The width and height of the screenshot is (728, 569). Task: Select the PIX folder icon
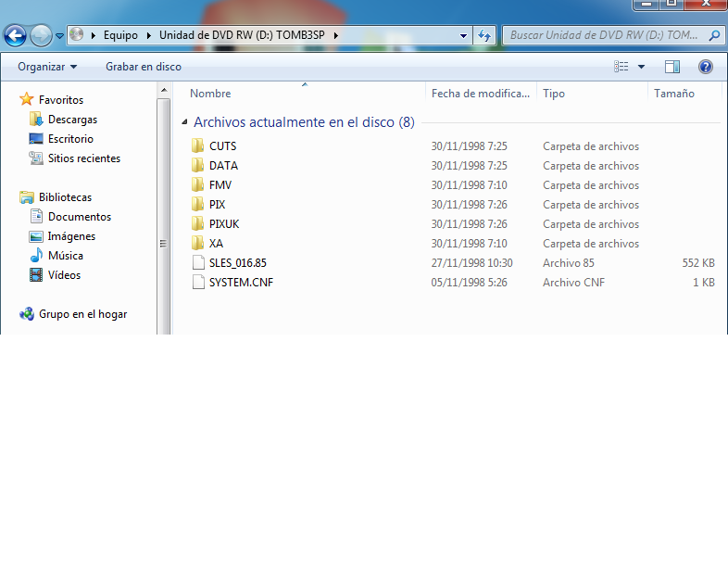[198, 205]
